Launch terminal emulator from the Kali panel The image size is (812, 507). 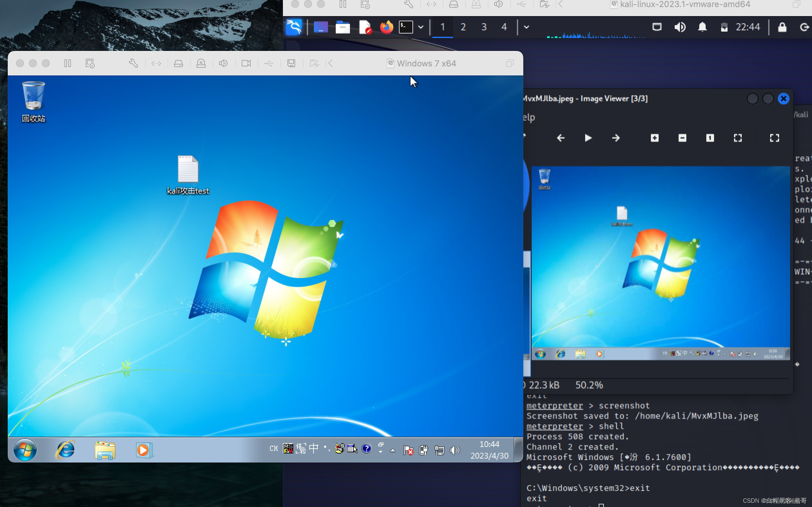[x=406, y=27]
